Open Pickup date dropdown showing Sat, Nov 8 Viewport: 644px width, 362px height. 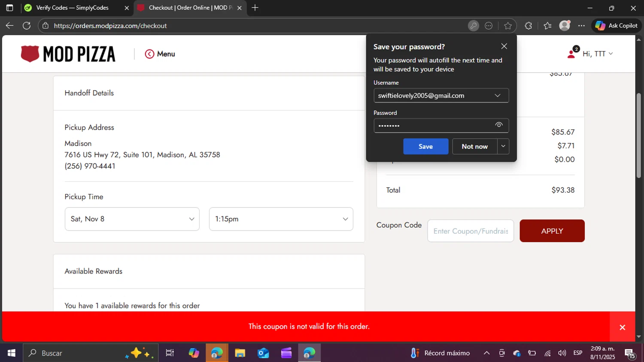pos(132,219)
